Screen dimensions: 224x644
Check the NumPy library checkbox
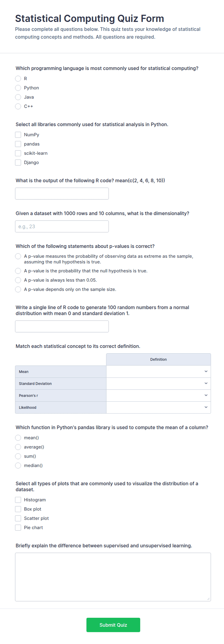tap(18, 135)
